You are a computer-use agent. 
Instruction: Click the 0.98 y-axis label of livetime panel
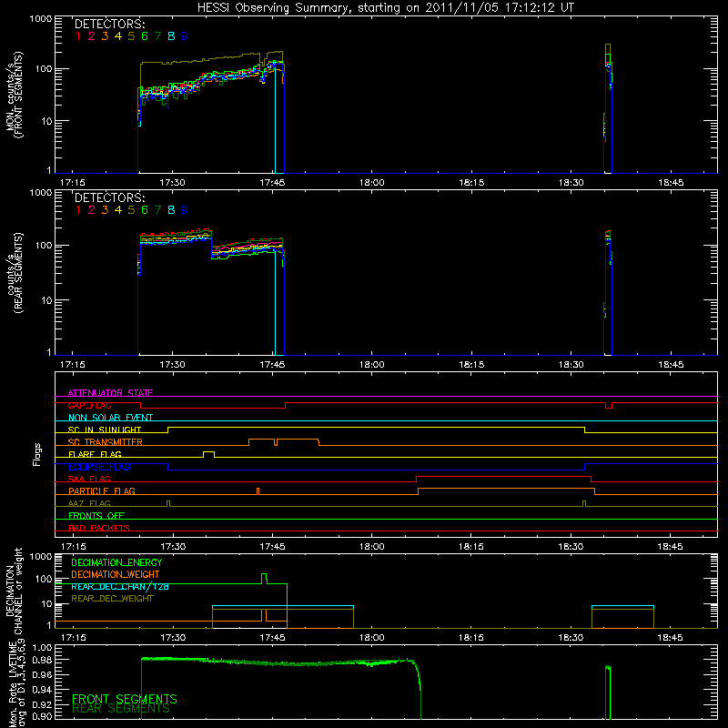coord(43,660)
